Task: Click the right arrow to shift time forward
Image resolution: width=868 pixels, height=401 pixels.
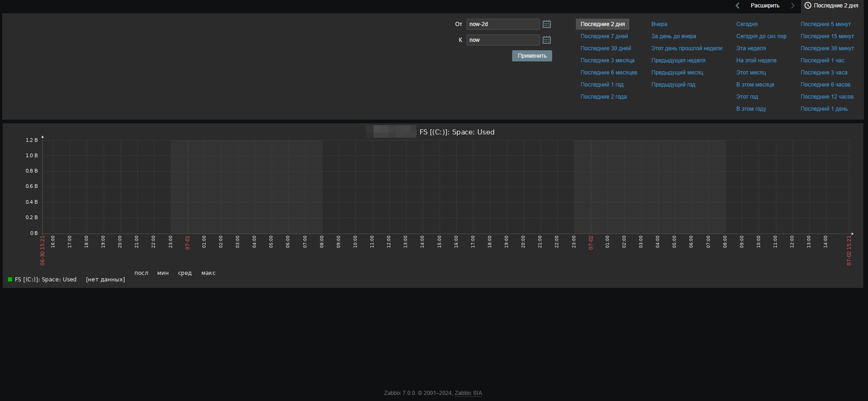Action: coord(793,6)
